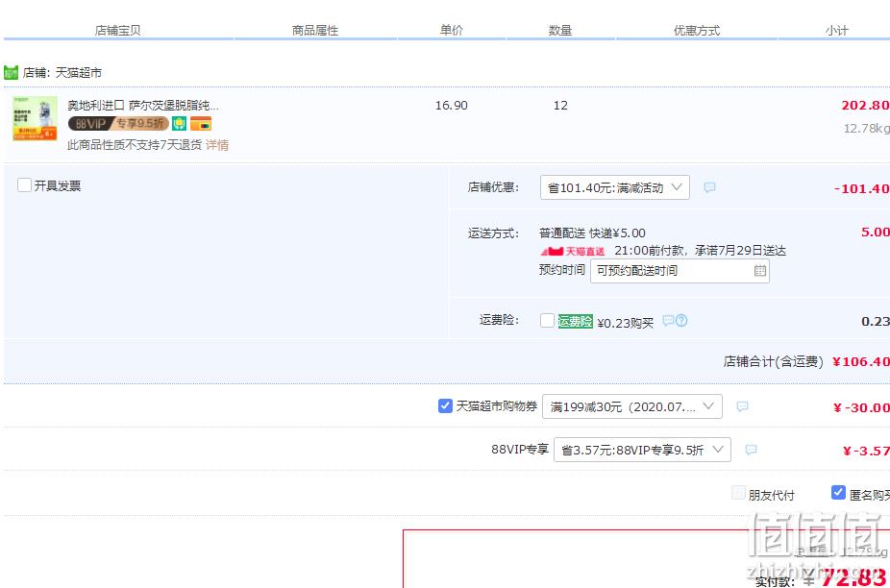The height and width of the screenshot is (588, 890).
Task: Click the -101.40 store discount amount
Action: pos(862,188)
